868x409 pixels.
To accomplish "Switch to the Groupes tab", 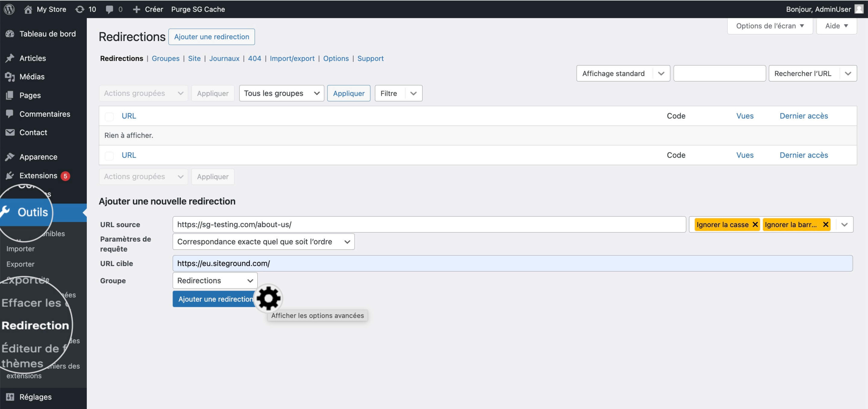I will [165, 58].
